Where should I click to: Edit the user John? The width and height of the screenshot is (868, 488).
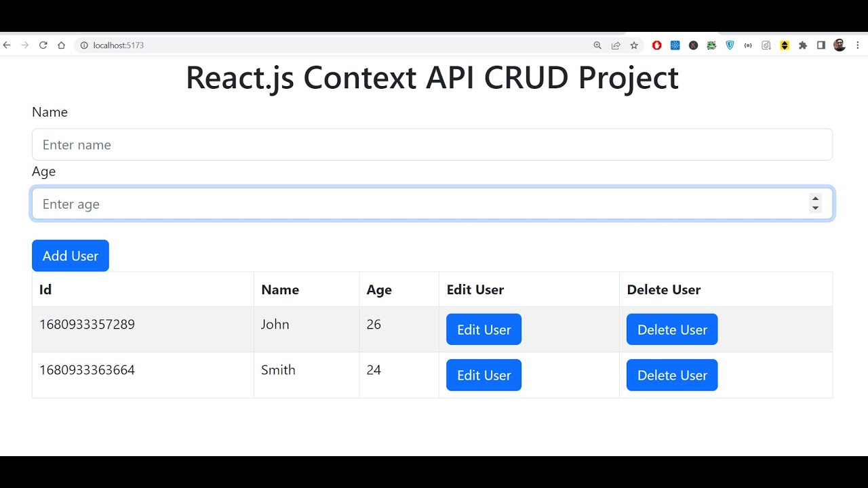click(x=484, y=329)
